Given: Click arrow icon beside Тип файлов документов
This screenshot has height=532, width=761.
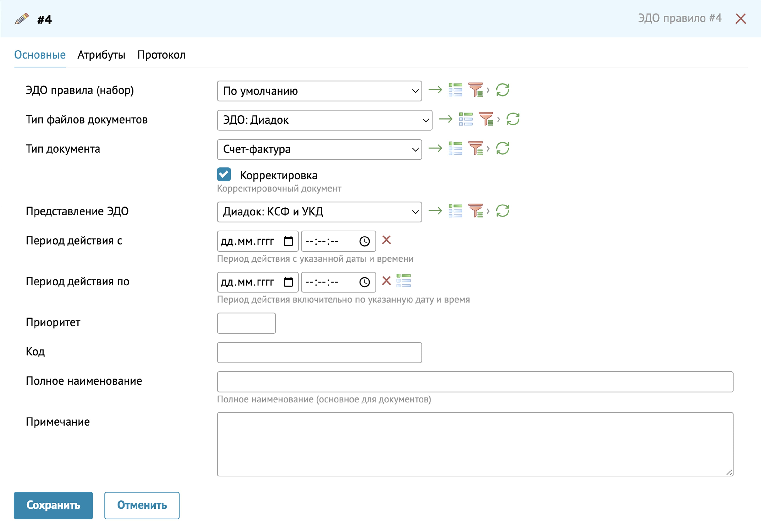Looking at the screenshot, I should click(445, 119).
